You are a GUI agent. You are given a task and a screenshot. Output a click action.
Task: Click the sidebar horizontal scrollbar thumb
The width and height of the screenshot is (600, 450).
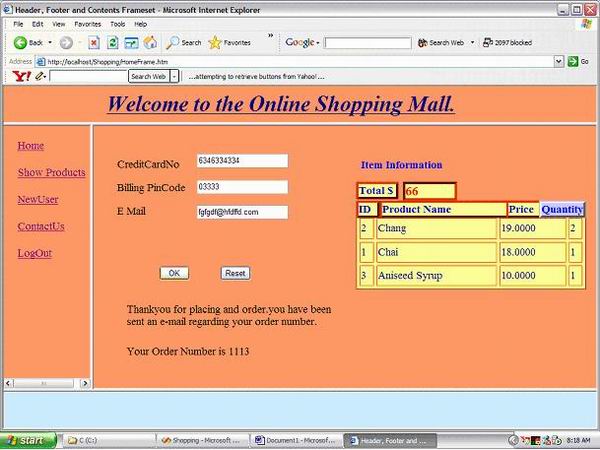[x=44, y=383]
